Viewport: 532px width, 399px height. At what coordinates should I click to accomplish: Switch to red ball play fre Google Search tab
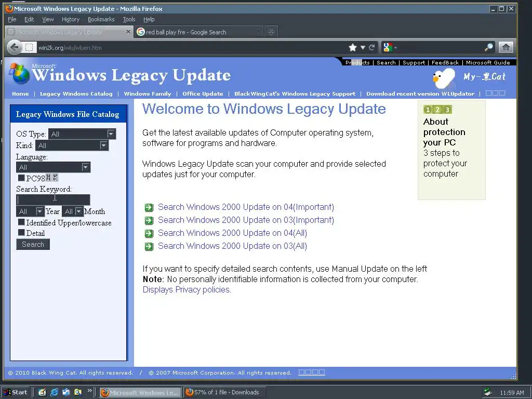tap(199, 32)
